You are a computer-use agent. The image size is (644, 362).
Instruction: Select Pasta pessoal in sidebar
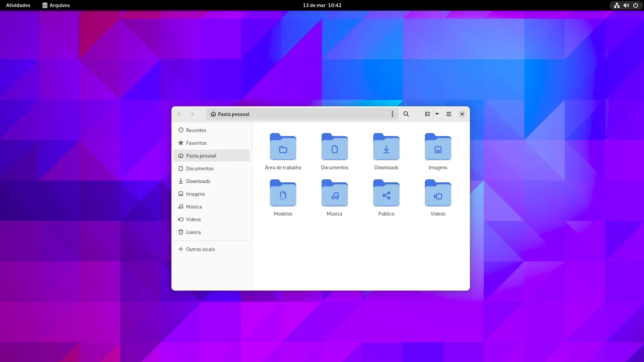click(x=212, y=156)
